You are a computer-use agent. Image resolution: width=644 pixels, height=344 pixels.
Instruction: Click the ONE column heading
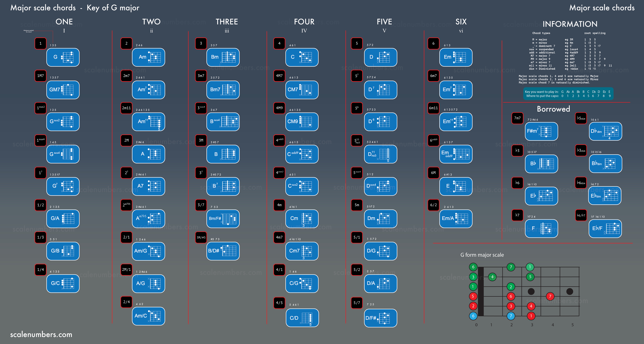(x=64, y=22)
